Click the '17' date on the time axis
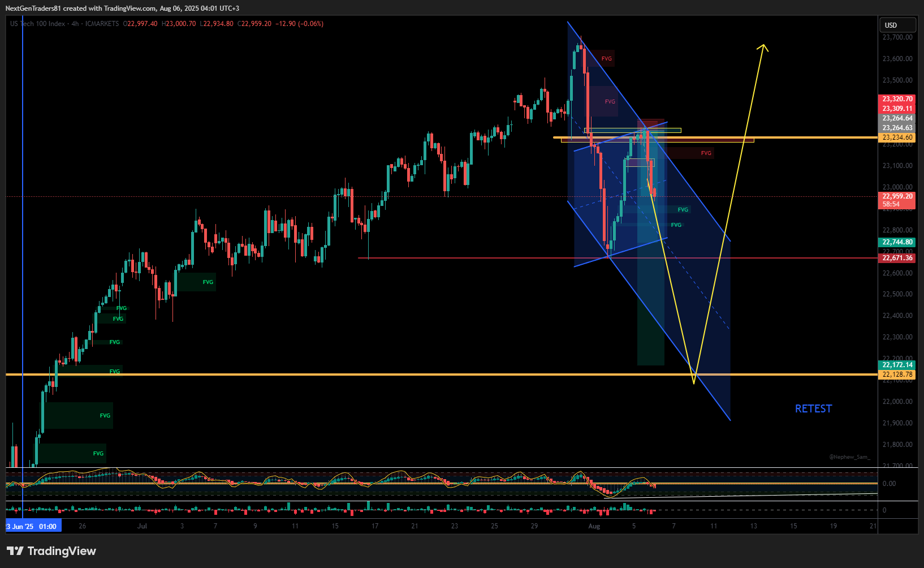 375,526
